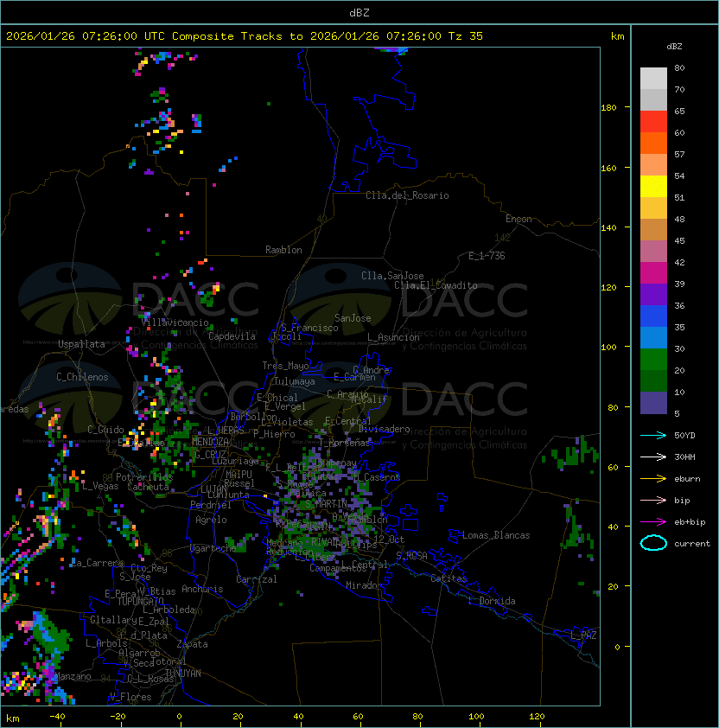The height and width of the screenshot is (728, 719).
Task: Click the Ramblon map label
Action: [283, 250]
